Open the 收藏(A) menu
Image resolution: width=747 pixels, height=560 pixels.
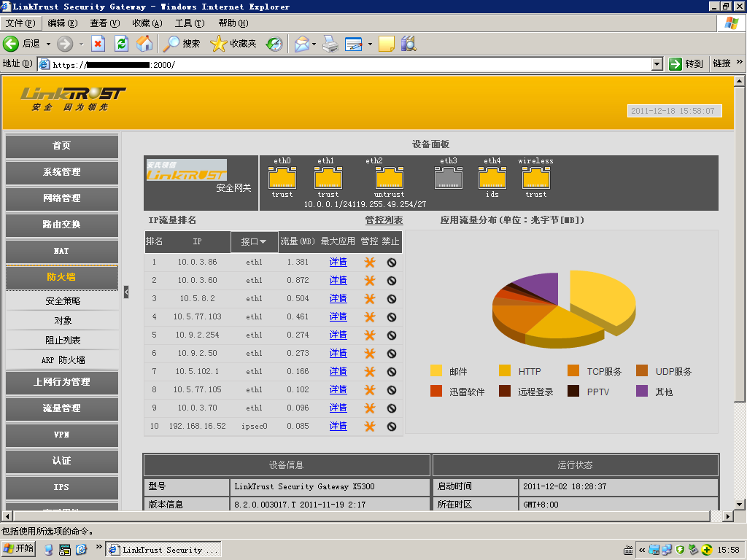pos(147,23)
